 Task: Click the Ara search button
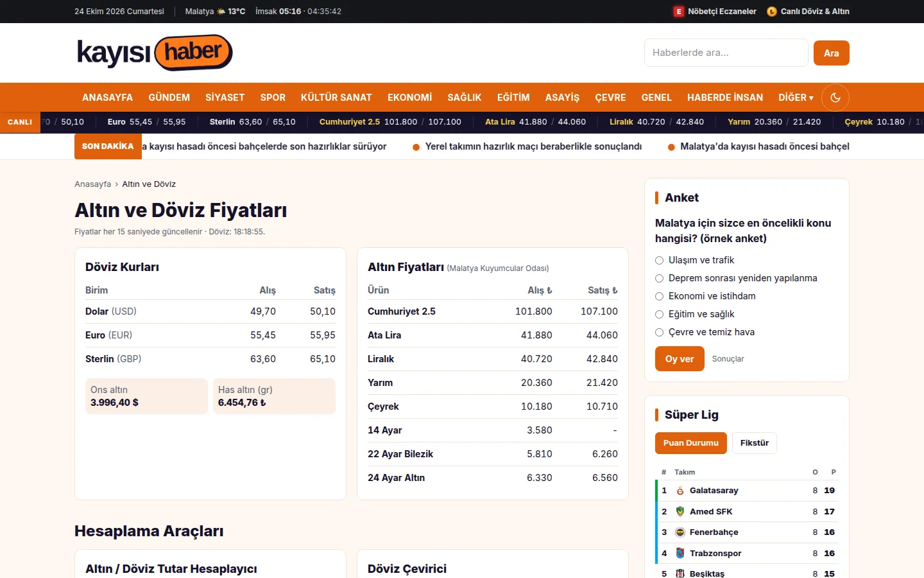tap(832, 53)
